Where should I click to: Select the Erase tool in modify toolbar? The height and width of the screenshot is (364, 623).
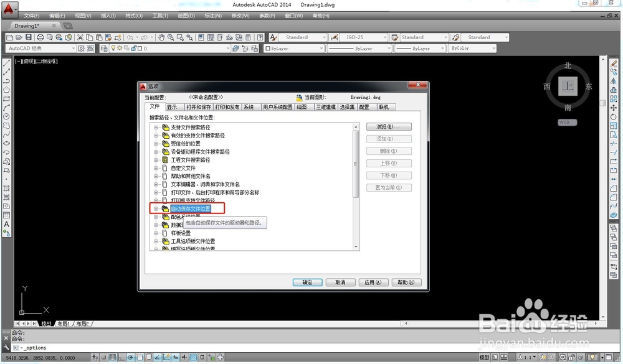coord(614,63)
